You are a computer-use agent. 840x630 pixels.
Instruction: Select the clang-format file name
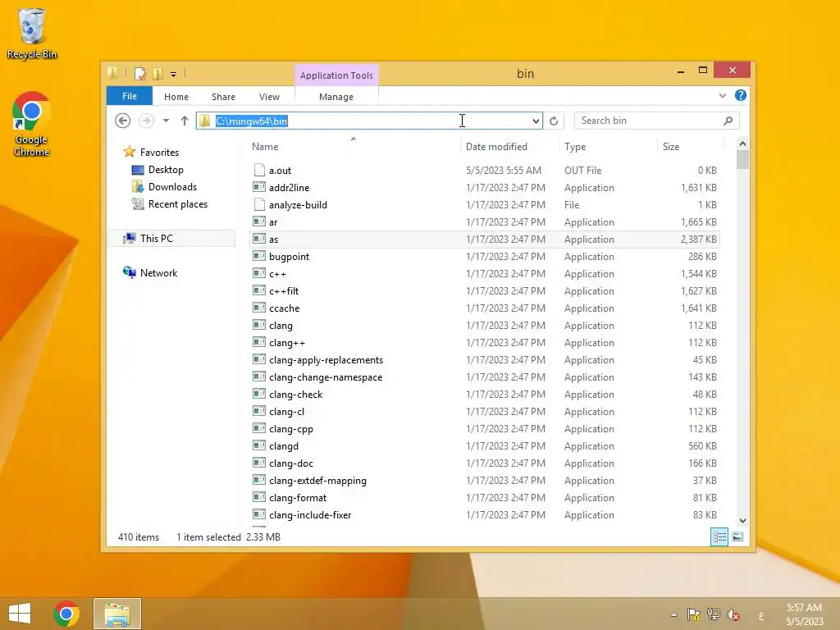point(298,498)
